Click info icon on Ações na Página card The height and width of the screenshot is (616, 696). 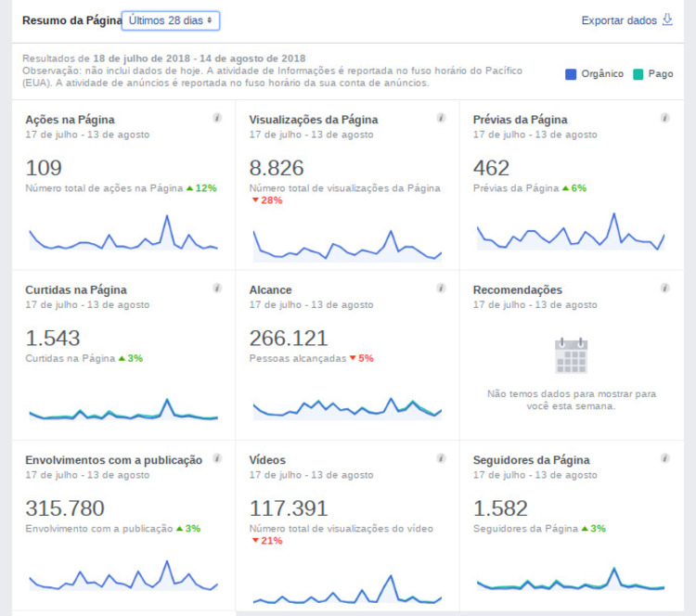pos(217,118)
